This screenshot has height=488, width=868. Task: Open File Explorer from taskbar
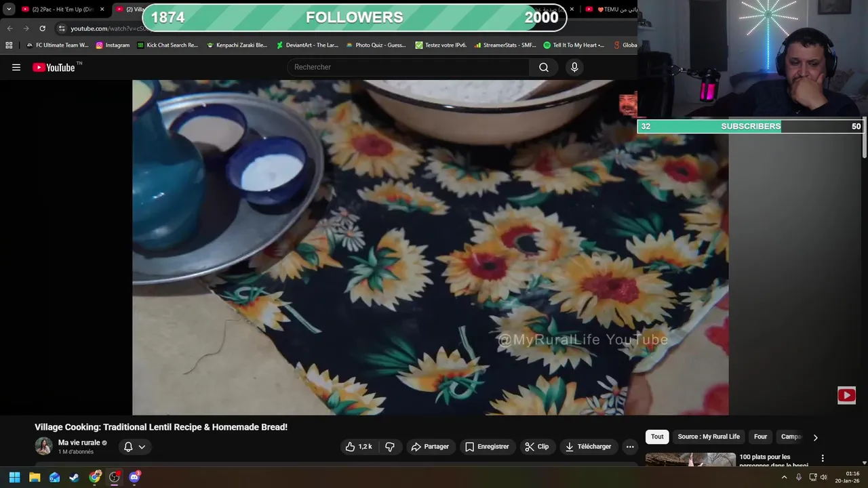(35, 477)
